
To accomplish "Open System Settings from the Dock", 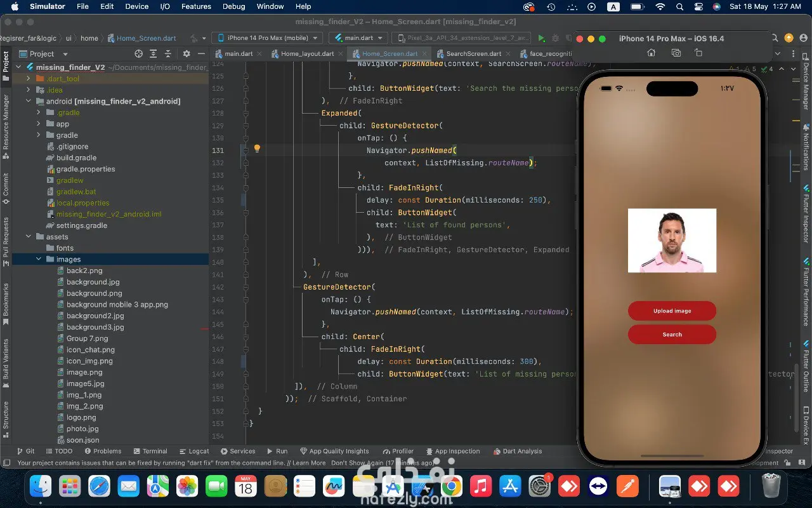I will tap(540, 487).
